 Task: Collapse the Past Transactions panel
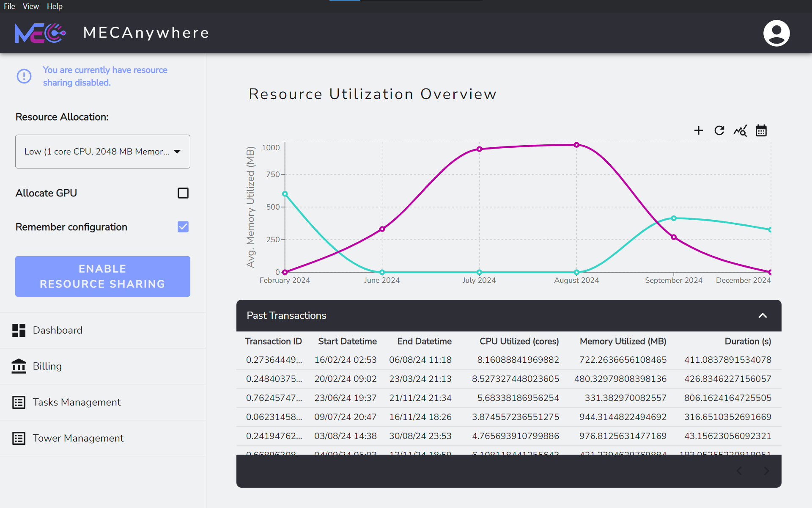(763, 315)
